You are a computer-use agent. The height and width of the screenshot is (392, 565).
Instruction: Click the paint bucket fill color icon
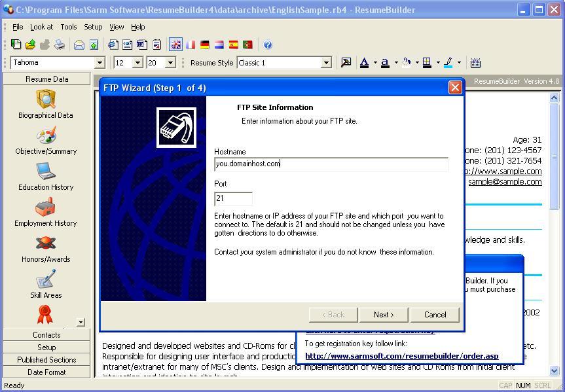click(x=407, y=63)
